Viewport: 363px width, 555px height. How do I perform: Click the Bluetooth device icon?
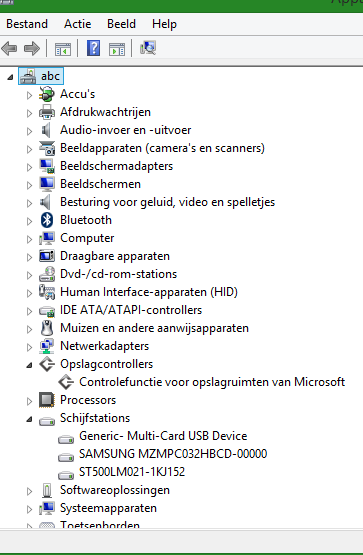pyautogui.click(x=47, y=220)
